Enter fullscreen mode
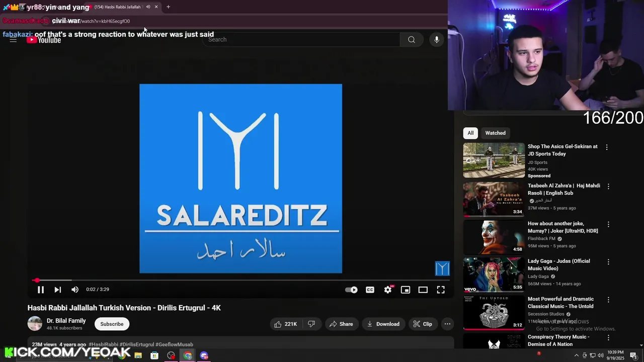644x362 pixels. [x=441, y=290]
